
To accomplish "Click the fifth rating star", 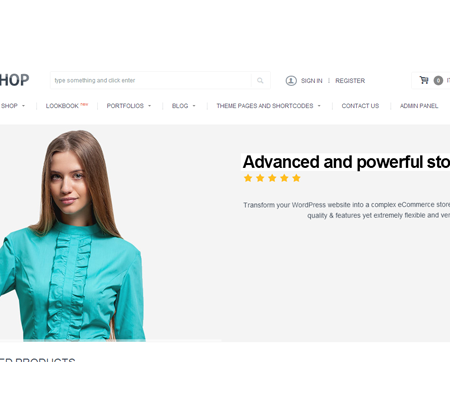I will [x=296, y=178].
